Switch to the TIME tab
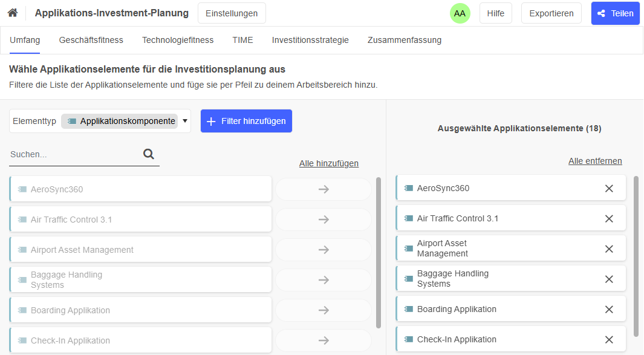 (242, 40)
